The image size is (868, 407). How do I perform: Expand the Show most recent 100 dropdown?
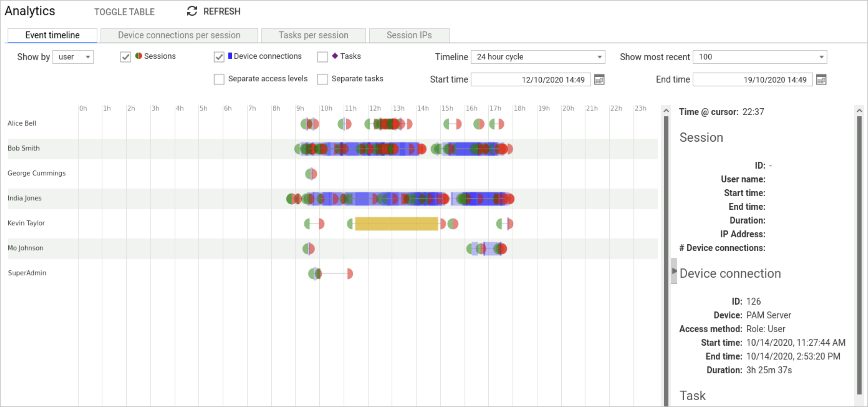[821, 56]
